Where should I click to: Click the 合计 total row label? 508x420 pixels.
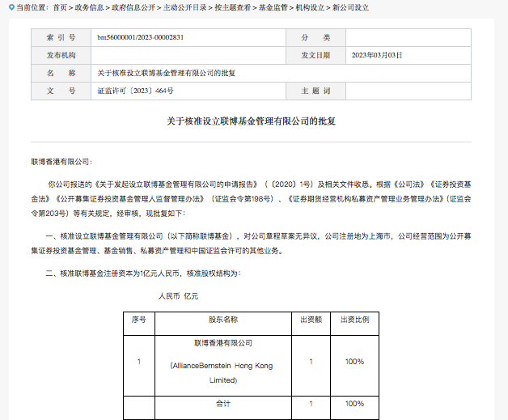point(223,404)
